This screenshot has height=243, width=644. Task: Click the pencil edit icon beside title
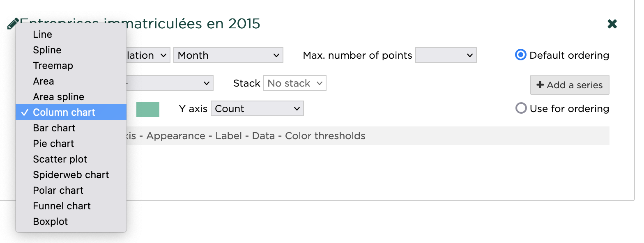(13, 24)
